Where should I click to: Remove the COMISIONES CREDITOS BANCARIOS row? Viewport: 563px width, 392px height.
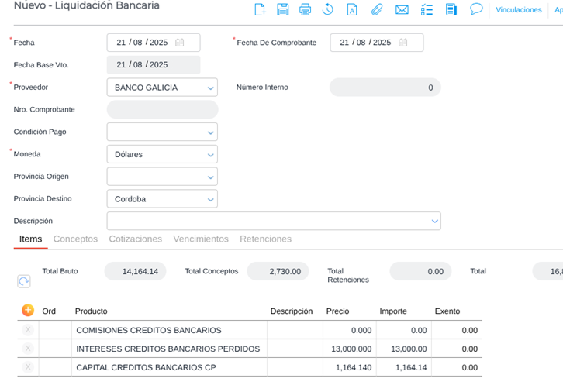click(x=28, y=330)
